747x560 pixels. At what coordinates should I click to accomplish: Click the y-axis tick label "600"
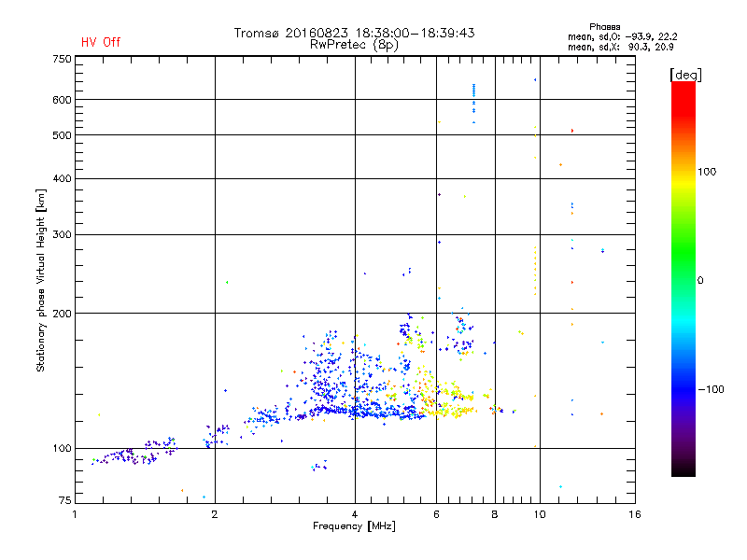coord(62,100)
